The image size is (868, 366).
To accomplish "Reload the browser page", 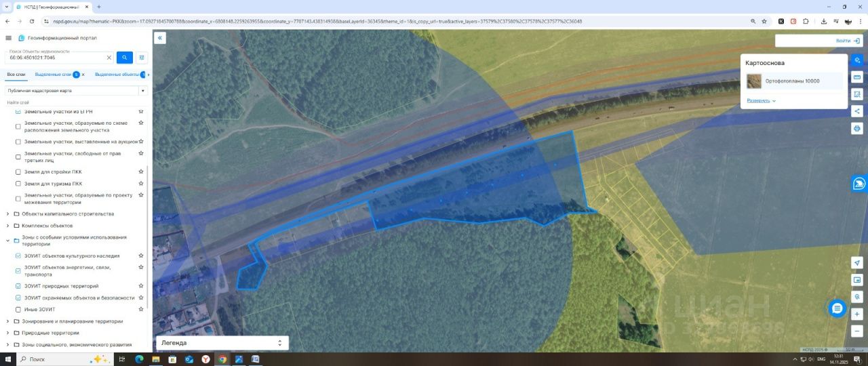I will (x=32, y=21).
